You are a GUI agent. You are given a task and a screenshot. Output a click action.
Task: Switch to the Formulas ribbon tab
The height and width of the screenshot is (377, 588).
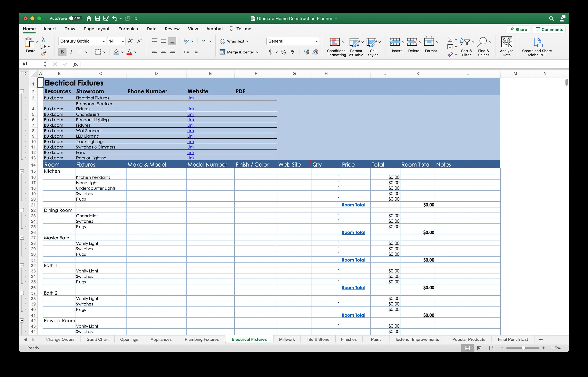coord(128,29)
